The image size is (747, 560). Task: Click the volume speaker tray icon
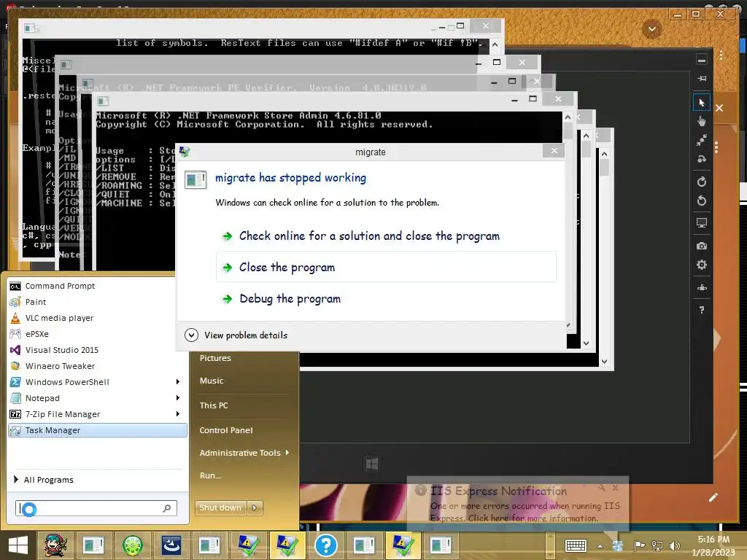point(674,545)
